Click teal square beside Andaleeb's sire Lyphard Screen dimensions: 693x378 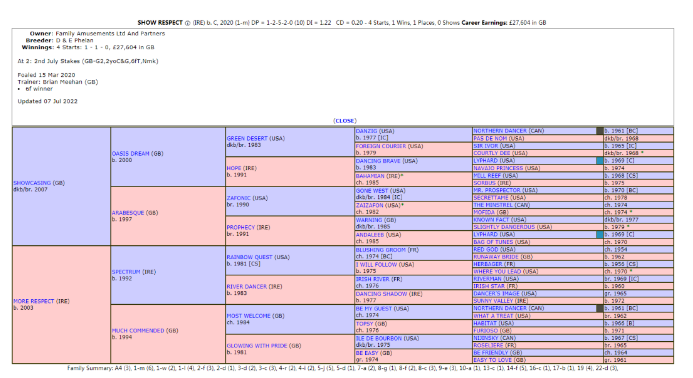[600, 234]
